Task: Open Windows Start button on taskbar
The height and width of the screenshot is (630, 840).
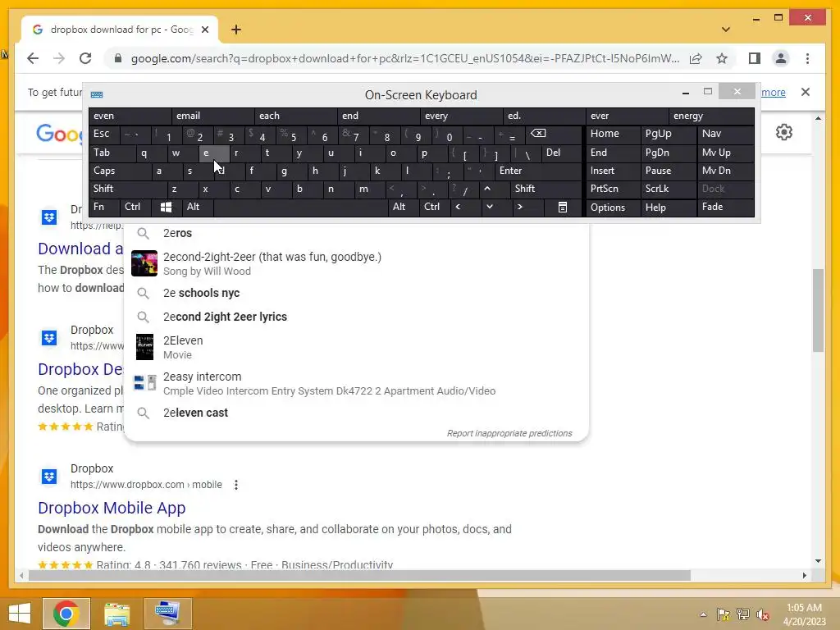Action: [20, 613]
